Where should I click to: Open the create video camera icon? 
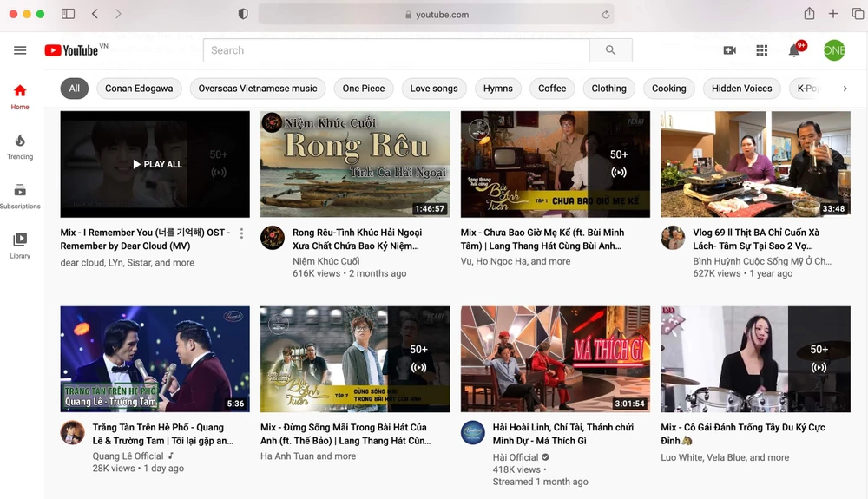click(x=730, y=50)
